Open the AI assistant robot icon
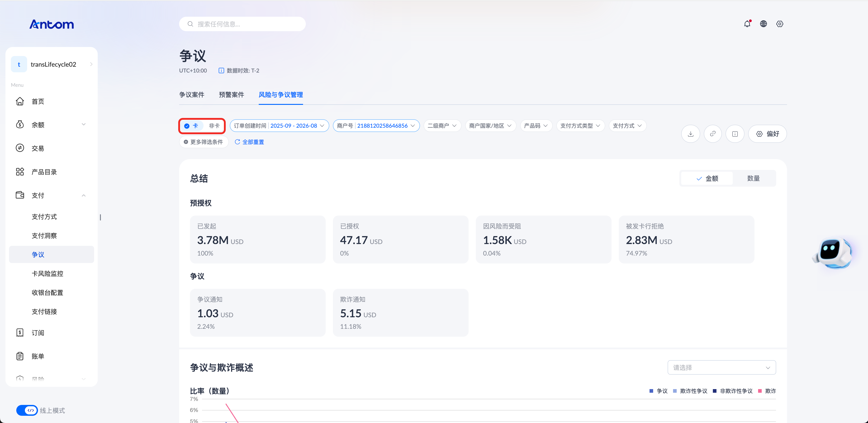Screen dimensions: 868x423 tap(832, 253)
